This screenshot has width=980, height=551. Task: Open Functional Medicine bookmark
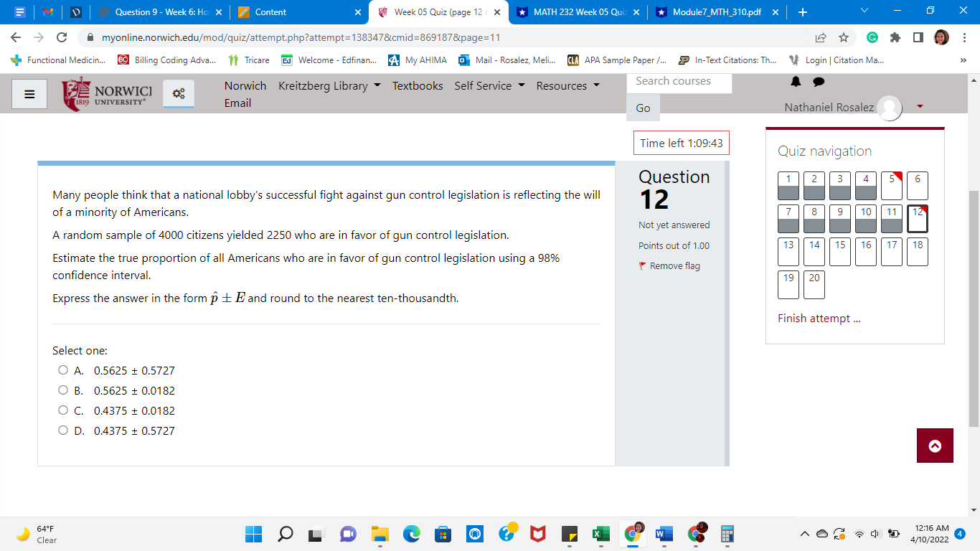59,60
